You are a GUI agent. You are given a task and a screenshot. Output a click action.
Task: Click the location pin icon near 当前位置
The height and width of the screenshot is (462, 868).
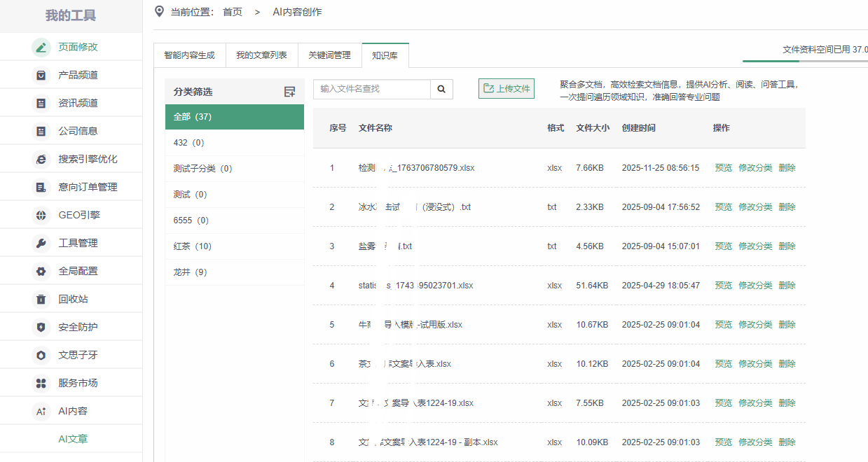coord(159,11)
